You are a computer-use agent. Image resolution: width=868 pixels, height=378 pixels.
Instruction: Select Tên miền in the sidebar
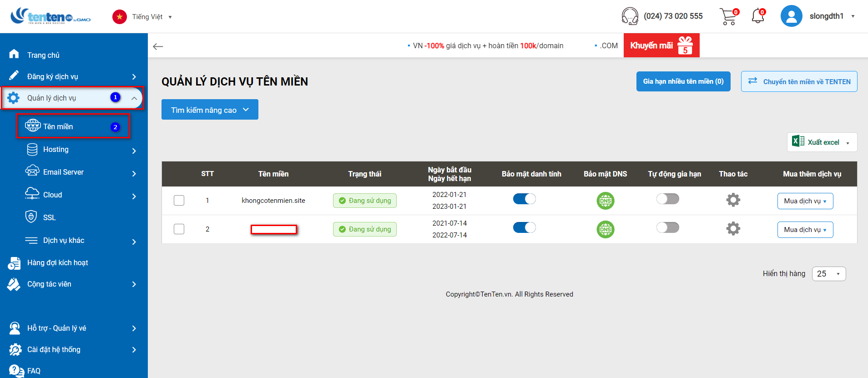58,126
